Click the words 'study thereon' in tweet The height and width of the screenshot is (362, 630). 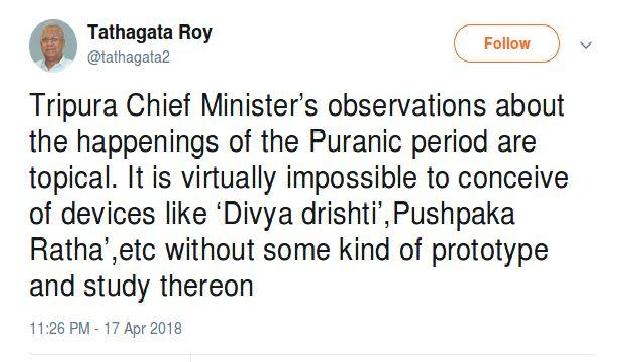(168, 288)
